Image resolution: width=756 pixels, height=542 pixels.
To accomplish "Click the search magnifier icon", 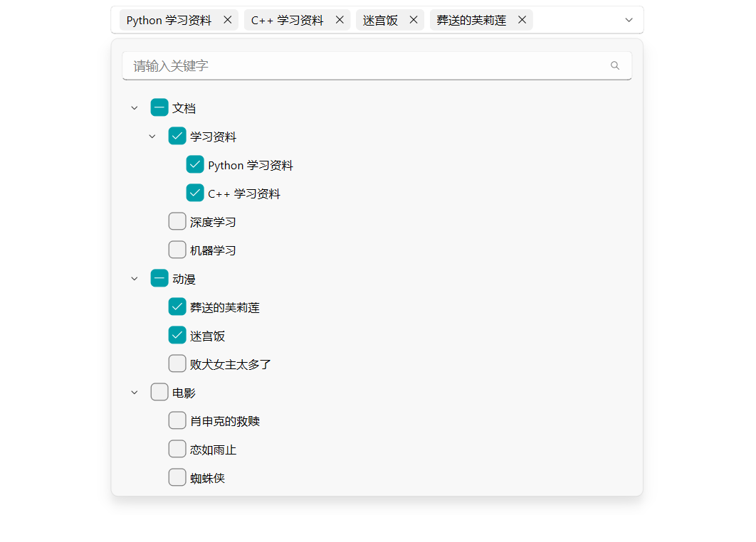I will [x=614, y=65].
